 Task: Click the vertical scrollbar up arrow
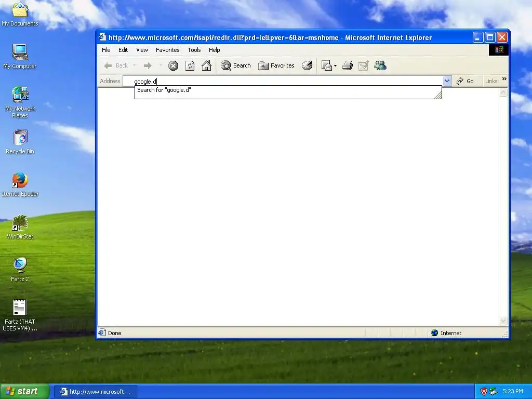pyautogui.click(x=503, y=92)
